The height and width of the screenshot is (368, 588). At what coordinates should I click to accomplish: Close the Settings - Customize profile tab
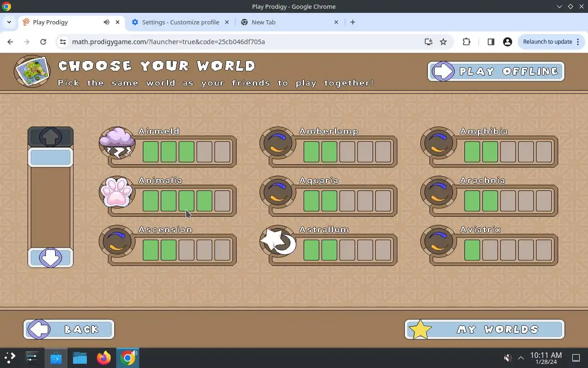click(x=227, y=22)
